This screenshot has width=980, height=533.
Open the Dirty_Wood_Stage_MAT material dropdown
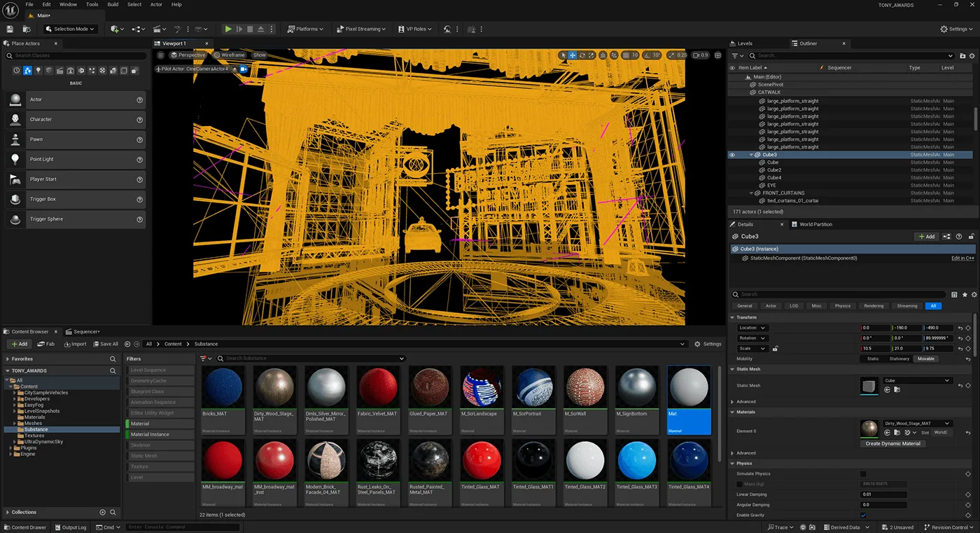click(x=918, y=424)
